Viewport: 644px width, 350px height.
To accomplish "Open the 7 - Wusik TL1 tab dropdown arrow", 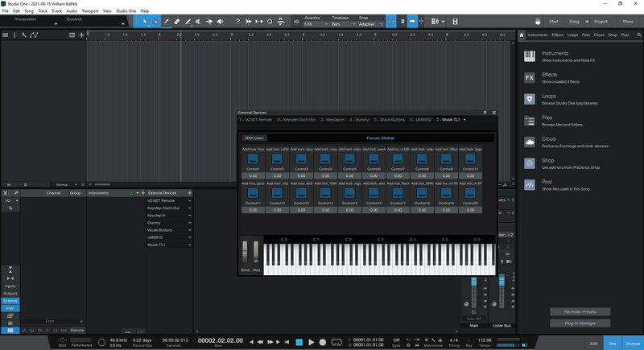I will click(x=464, y=120).
